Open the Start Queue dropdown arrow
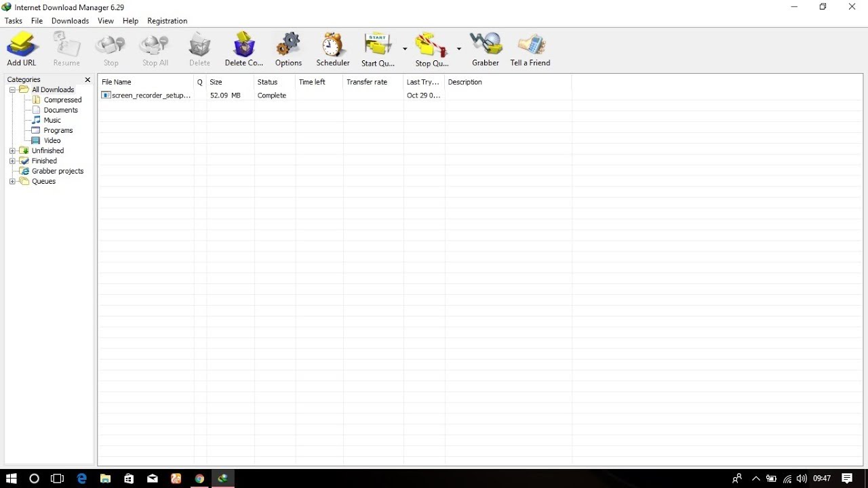Image resolution: width=868 pixels, height=488 pixels. coord(405,49)
